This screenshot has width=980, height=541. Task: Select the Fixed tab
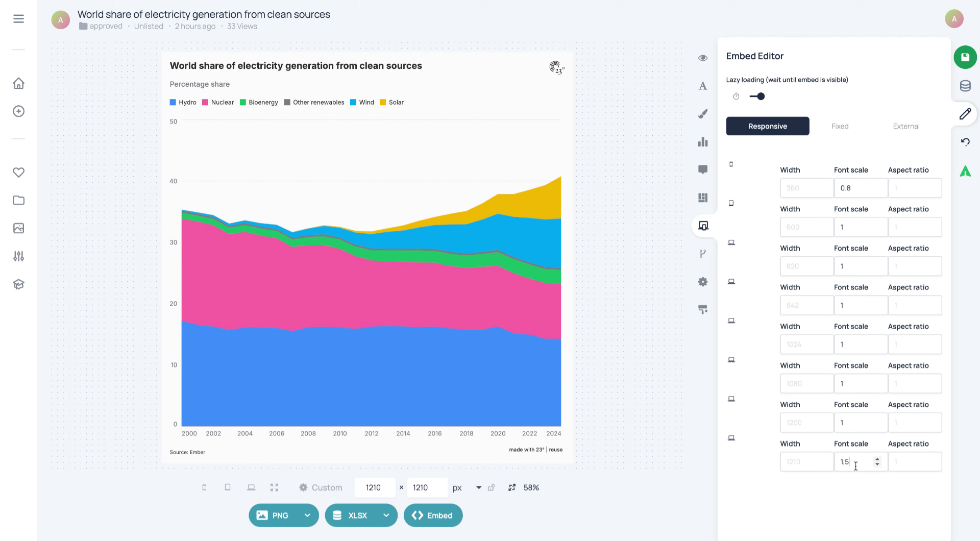pyautogui.click(x=840, y=126)
